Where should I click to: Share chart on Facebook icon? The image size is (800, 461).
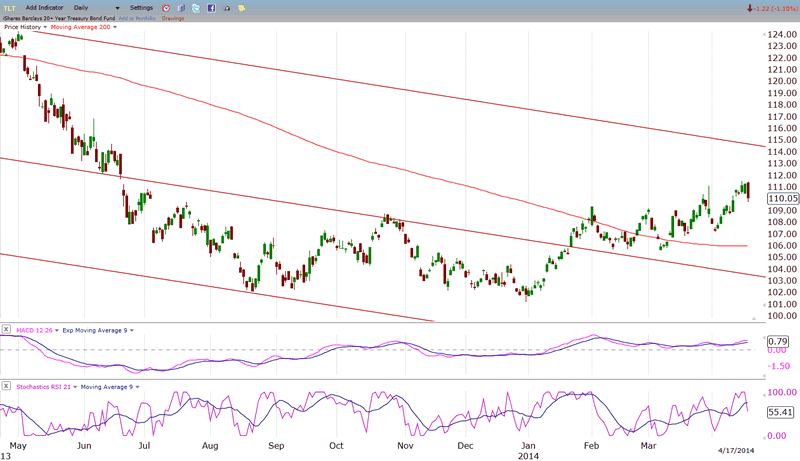(x=212, y=7)
